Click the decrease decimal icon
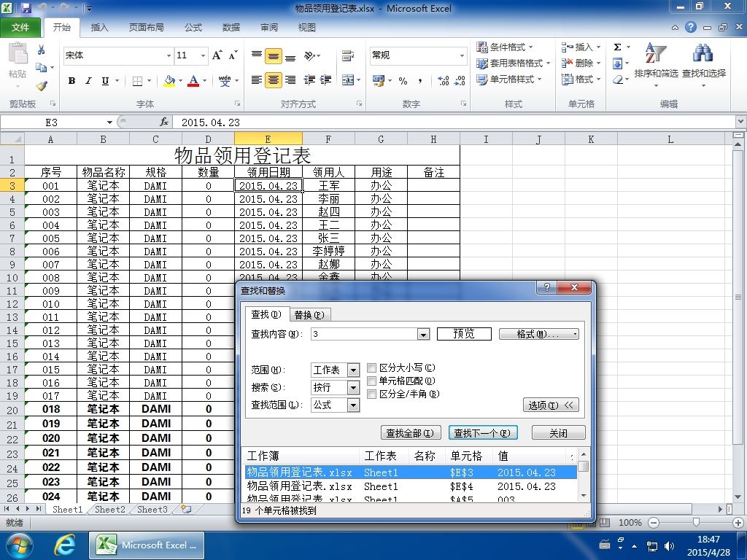The width and height of the screenshot is (747, 560). pos(460,81)
